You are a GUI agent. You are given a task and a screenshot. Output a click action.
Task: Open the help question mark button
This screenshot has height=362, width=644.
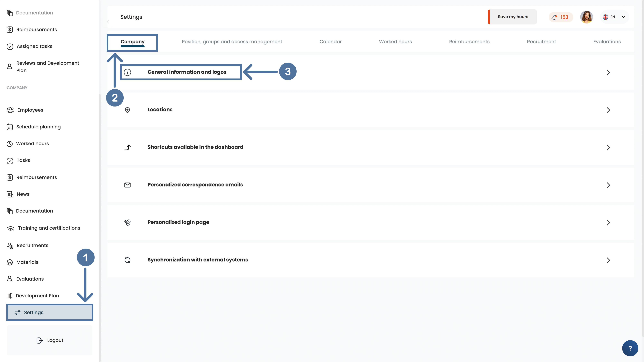(x=630, y=348)
